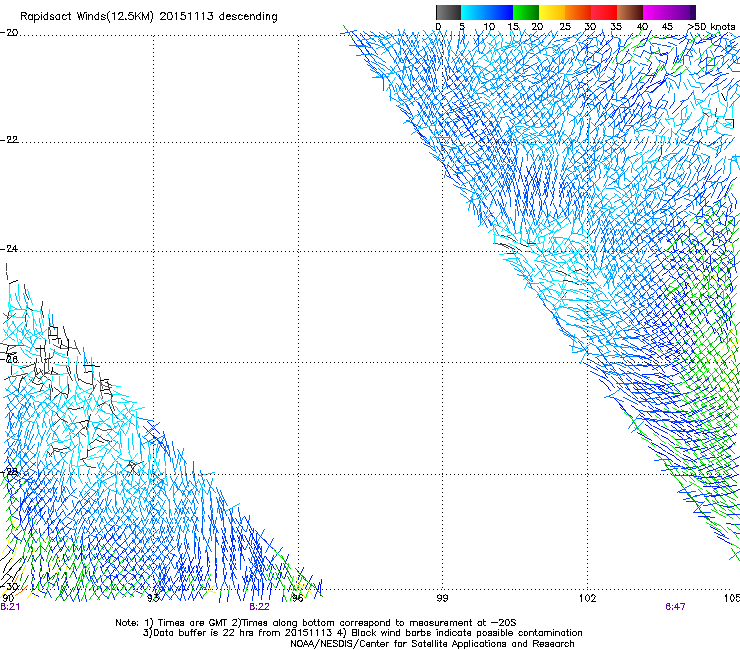Click the purple '8:22' pass time label
This screenshot has height=650, width=740.
point(260,607)
